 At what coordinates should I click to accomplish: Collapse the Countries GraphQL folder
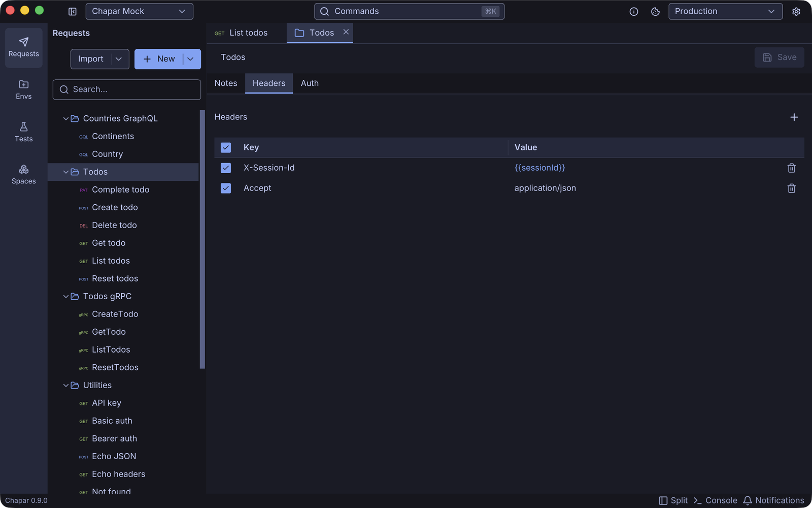click(x=65, y=118)
